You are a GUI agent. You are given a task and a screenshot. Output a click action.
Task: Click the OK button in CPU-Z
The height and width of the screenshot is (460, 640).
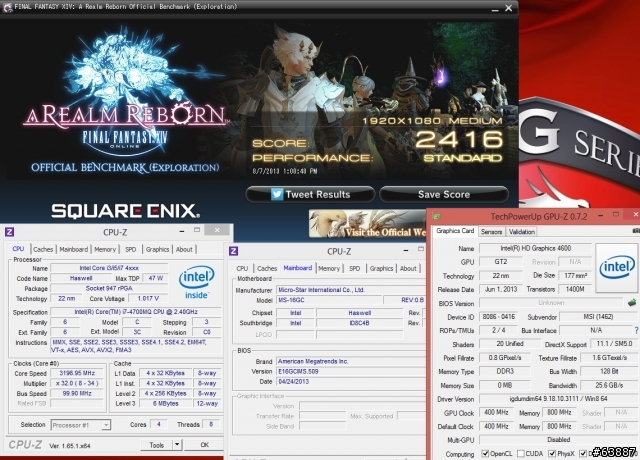(204, 444)
